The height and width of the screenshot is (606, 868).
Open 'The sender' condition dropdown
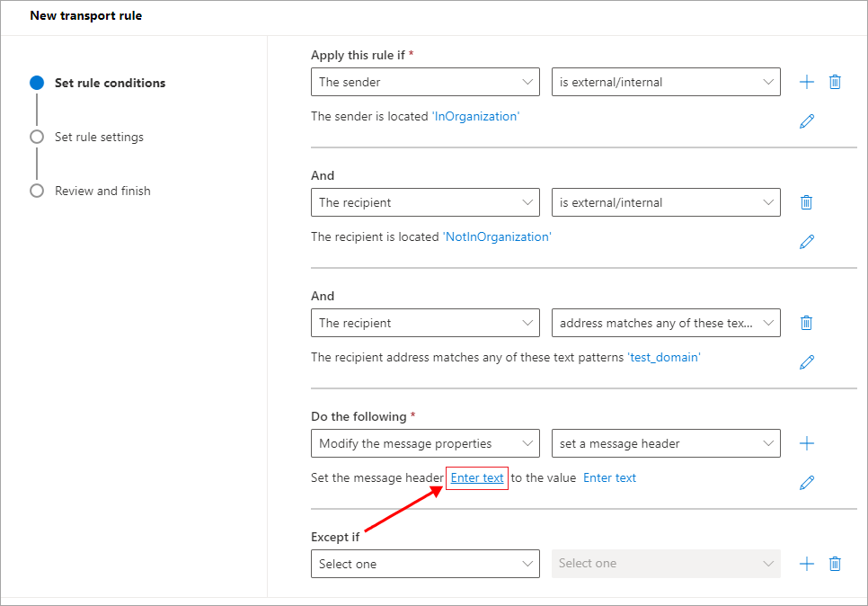click(x=425, y=82)
